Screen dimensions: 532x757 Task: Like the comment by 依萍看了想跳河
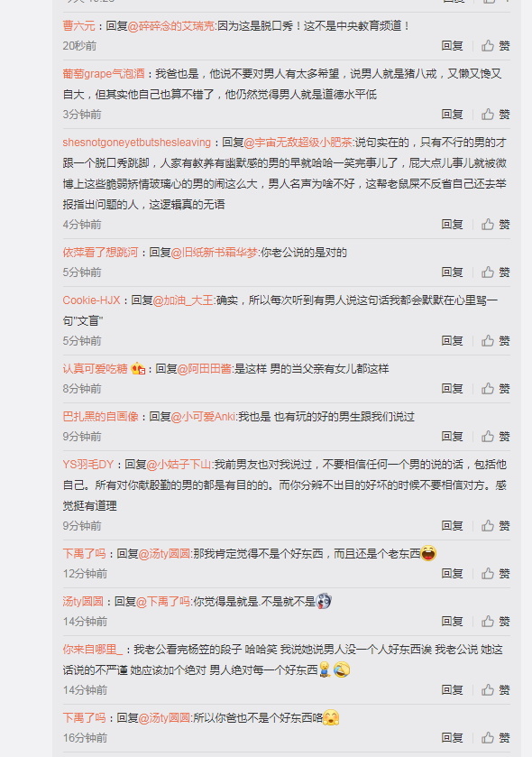pyautogui.click(x=495, y=272)
